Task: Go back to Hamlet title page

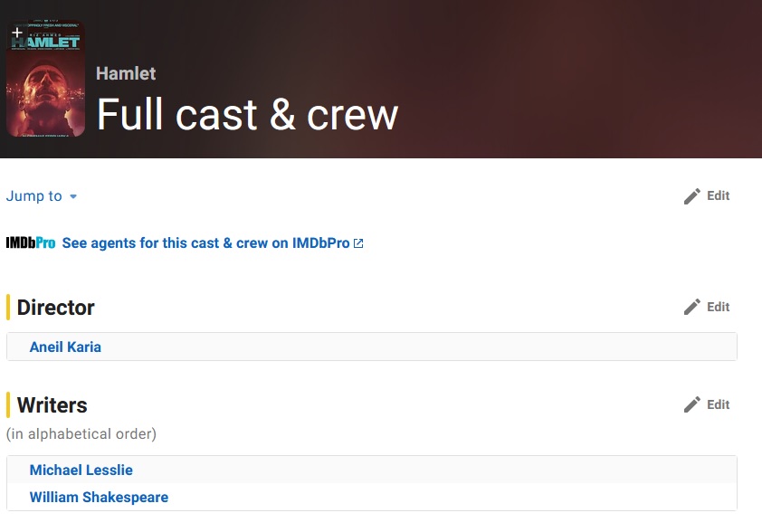Action: (126, 73)
